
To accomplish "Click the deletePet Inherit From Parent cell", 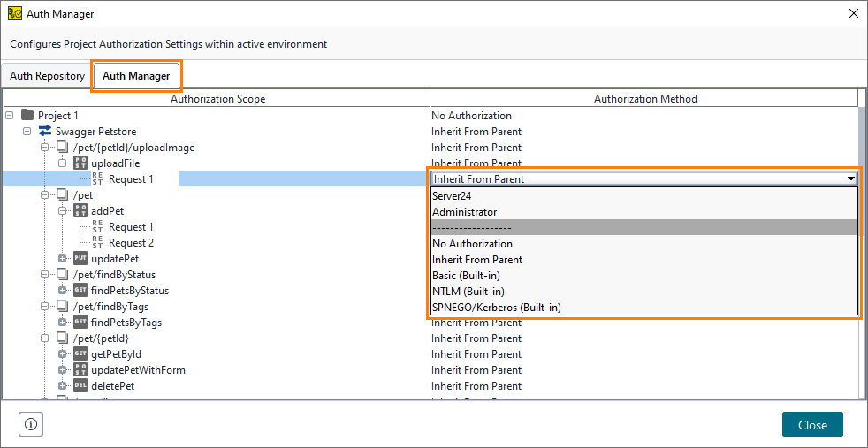I will tap(643, 386).
